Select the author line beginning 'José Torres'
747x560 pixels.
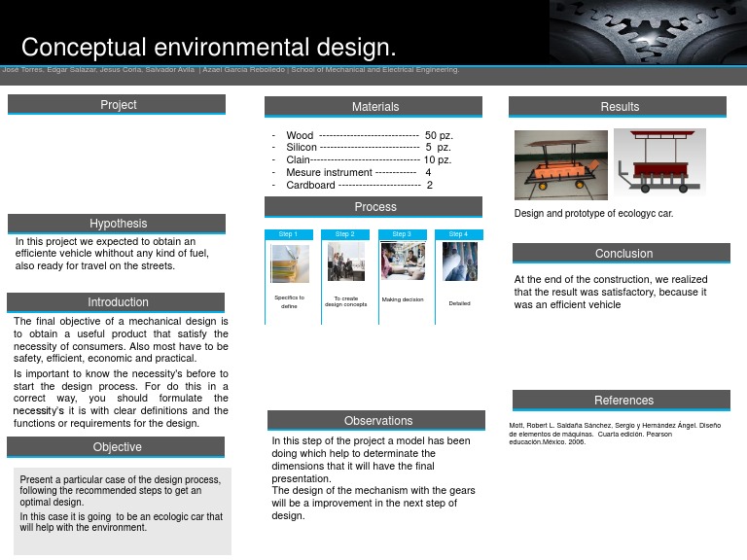coord(231,70)
